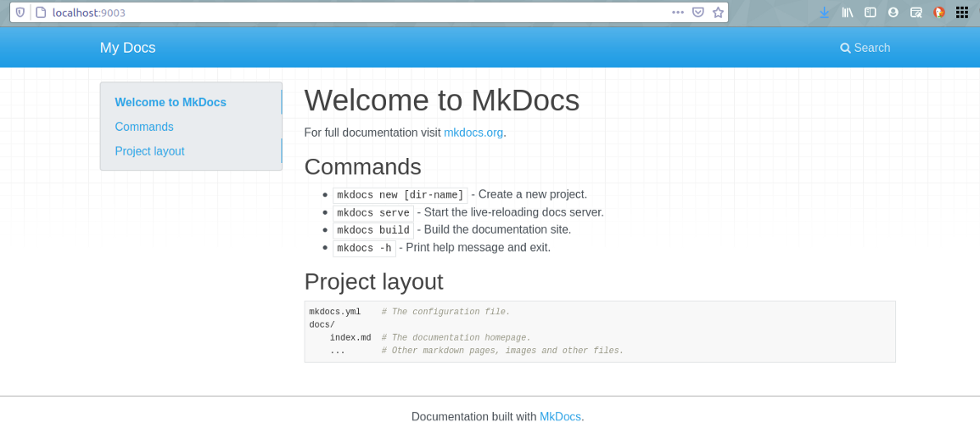Open site information page icon
Image resolution: width=980 pixels, height=445 pixels.
(41, 13)
